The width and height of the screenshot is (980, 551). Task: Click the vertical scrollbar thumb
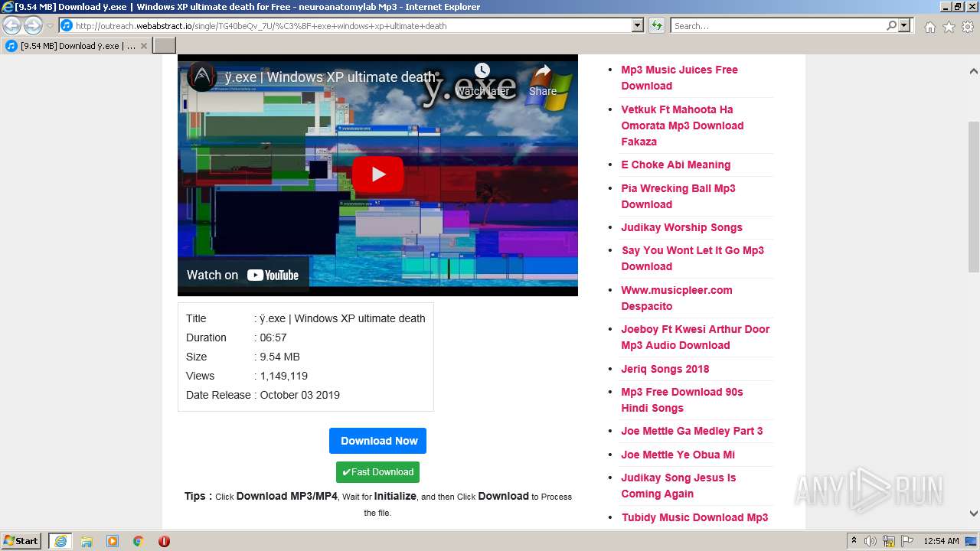tap(973, 196)
